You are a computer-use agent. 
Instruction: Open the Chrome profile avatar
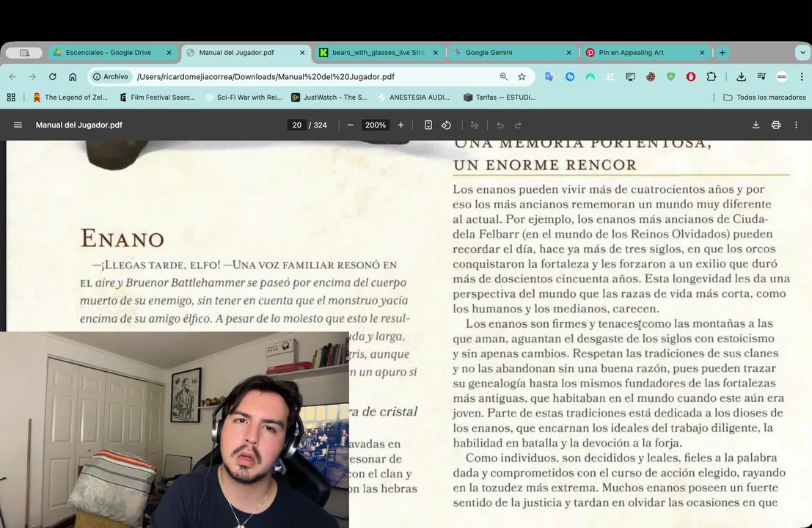point(781,76)
